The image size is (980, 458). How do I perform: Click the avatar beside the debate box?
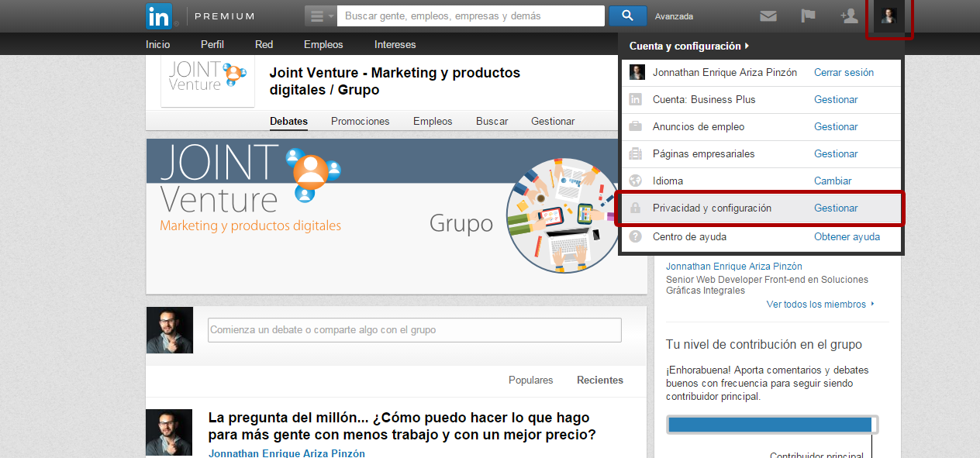tap(170, 330)
